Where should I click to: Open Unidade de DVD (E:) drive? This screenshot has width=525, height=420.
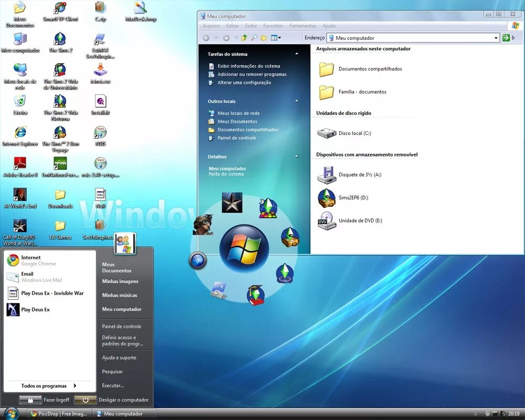point(350,220)
